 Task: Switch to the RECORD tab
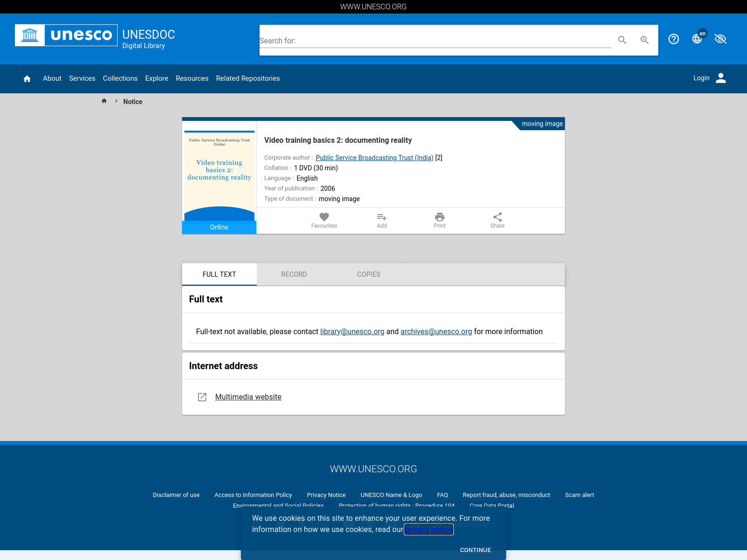pyautogui.click(x=294, y=274)
